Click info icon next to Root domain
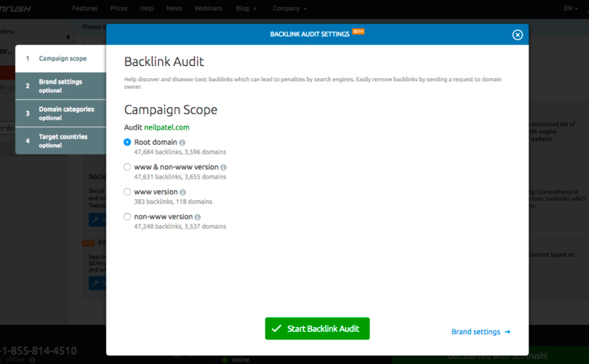 (183, 143)
